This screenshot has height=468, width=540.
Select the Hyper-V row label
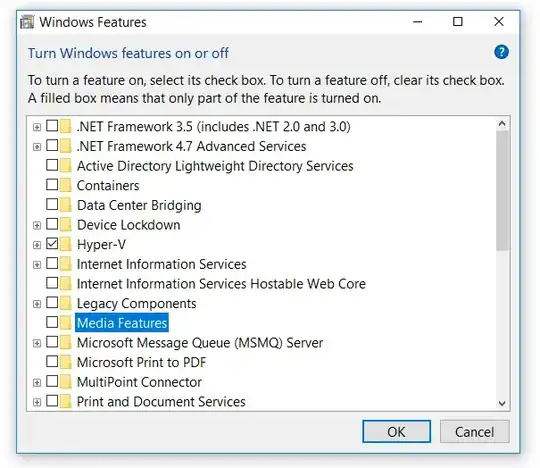[101, 245]
